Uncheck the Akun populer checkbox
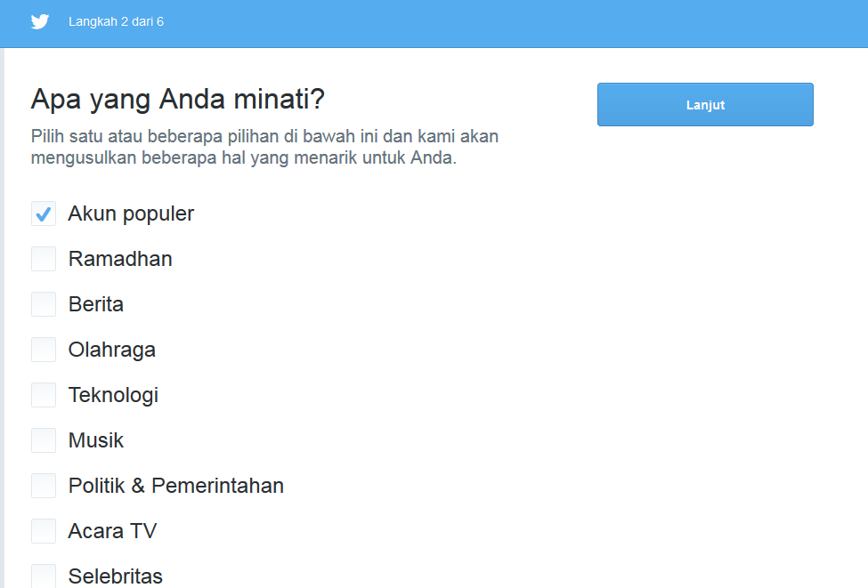This screenshot has height=588, width=868. coord(44,213)
